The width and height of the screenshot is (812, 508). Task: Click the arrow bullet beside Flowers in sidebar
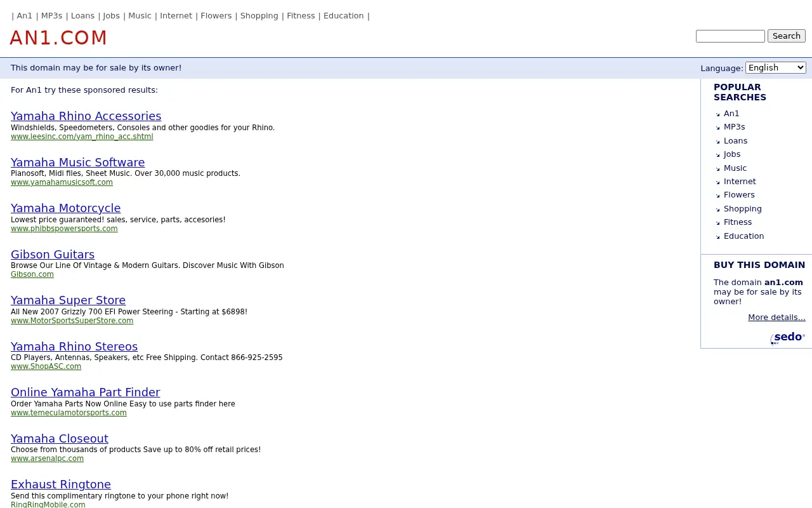pyautogui.click(x=718, y=196)
